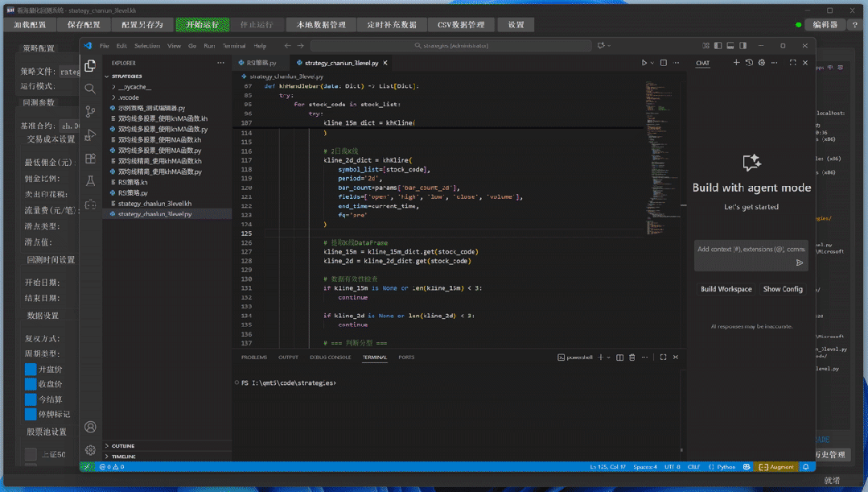Send the chat message arrow

pos(800,263)
